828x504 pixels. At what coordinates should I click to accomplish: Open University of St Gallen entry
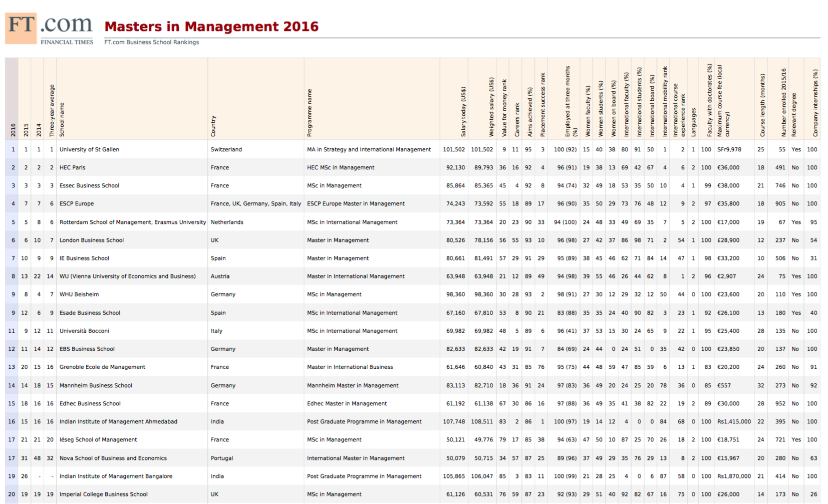tap(89, 149)
